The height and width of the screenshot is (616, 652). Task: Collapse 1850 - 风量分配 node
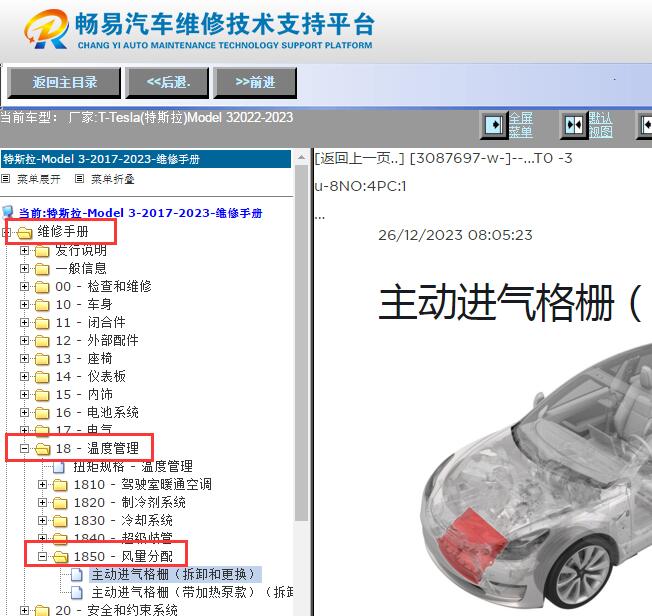(42, 556)
